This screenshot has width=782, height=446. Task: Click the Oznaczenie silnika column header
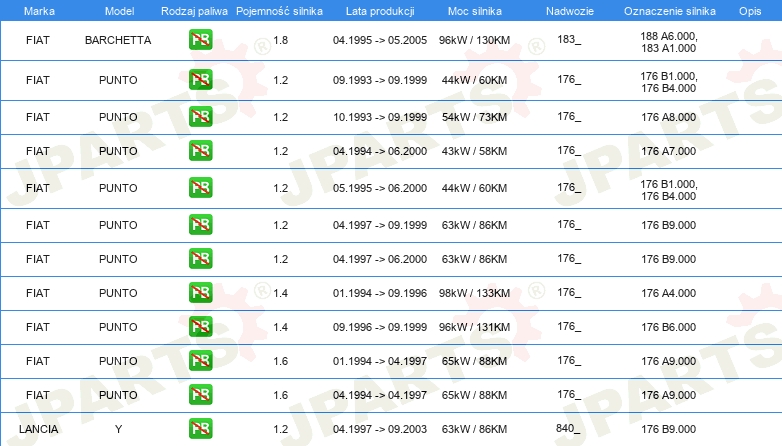(x=670, y=11)
